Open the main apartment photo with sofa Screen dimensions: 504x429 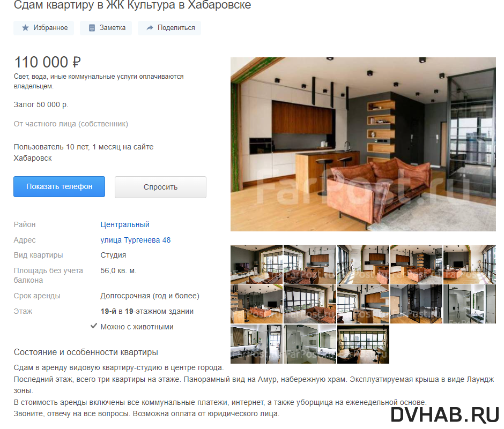(363, 144)
